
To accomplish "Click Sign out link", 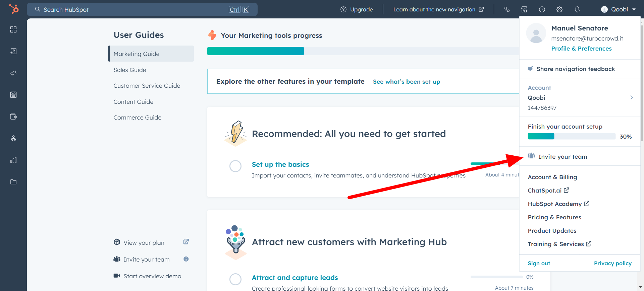I will pyautogui.click(x=539, y=263).
